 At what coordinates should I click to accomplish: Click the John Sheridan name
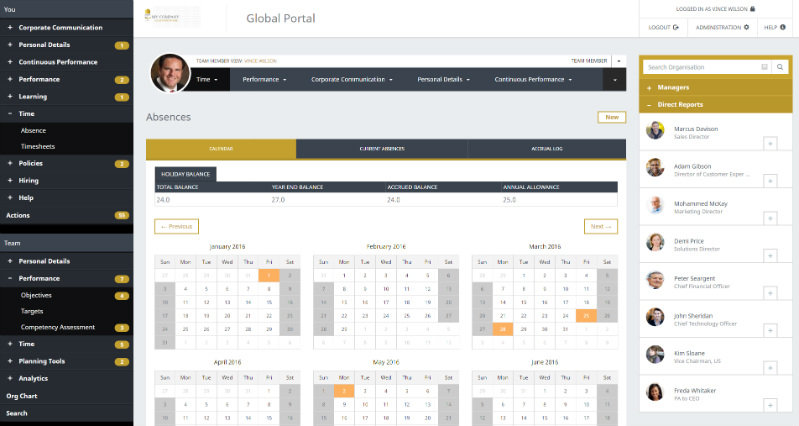pyautogui.click(x=693, y=316)
